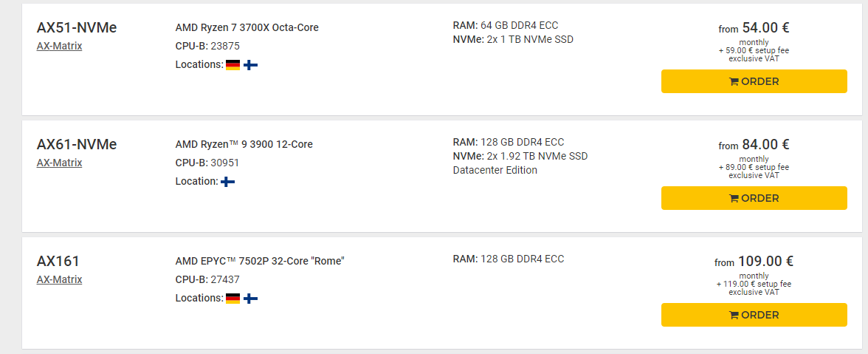This screenshot has width=868, height=354.
Task: Click the cart icon on AX51-NVMe order button
Action: 734,81
